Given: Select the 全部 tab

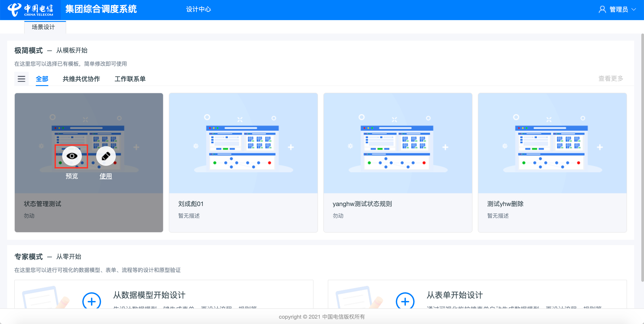Looking at the screenshot, I should (42, 79).
